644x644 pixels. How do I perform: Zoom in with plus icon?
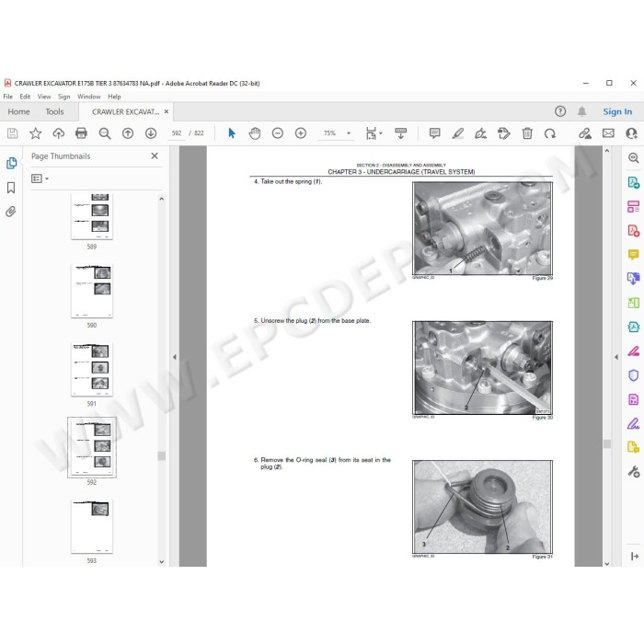301,133
